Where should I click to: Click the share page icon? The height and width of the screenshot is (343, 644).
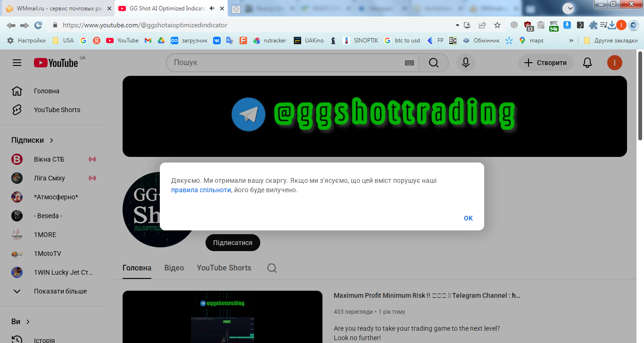click(x=482, y=25)
